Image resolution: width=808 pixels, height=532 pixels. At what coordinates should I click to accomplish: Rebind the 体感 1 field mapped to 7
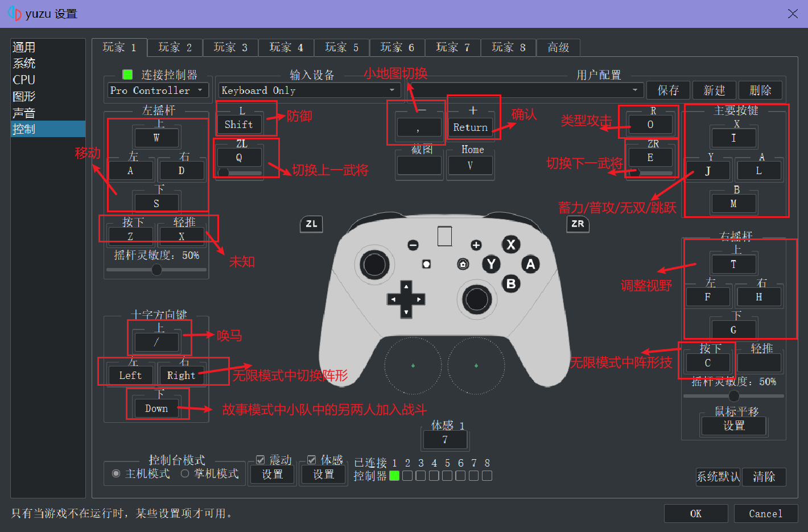coord(445,440)
